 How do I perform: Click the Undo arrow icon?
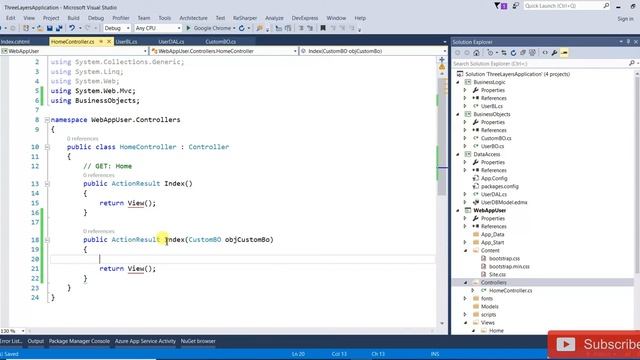[72, 28]
